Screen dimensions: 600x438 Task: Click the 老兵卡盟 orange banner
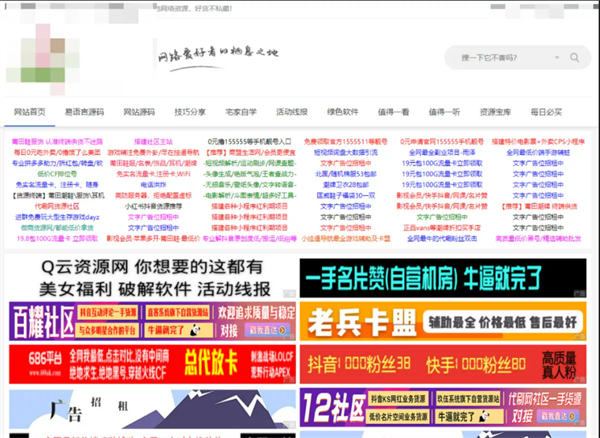443,321
